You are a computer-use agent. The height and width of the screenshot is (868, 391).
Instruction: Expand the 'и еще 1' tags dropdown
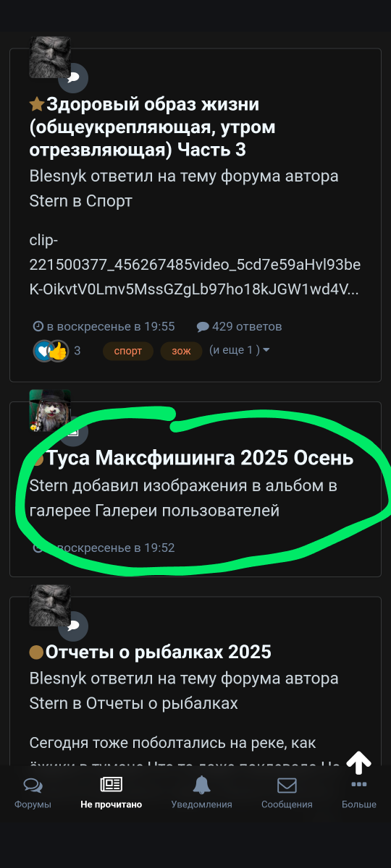click(240, 350)
